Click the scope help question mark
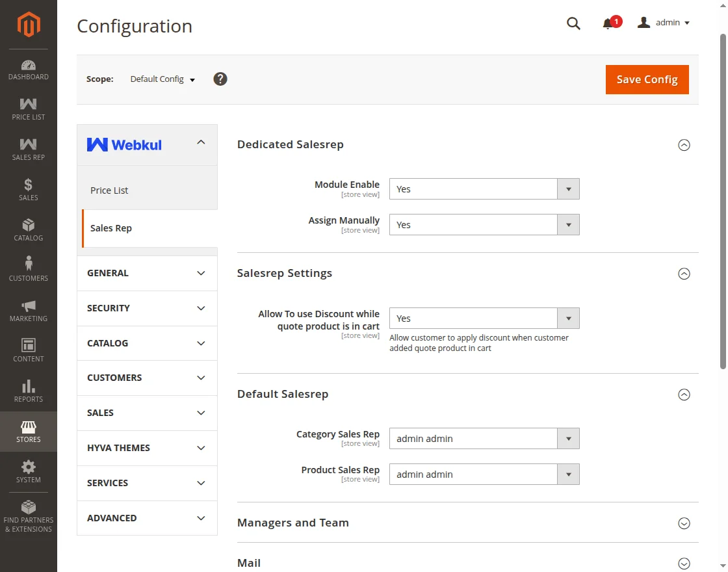 coord(220,79)
